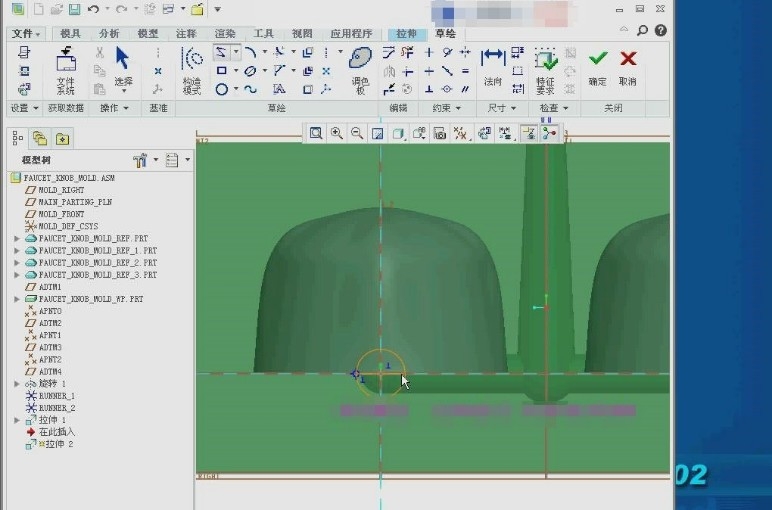
Task: Apply the Perpendicular constraint
Action: (x=429, y=89)
